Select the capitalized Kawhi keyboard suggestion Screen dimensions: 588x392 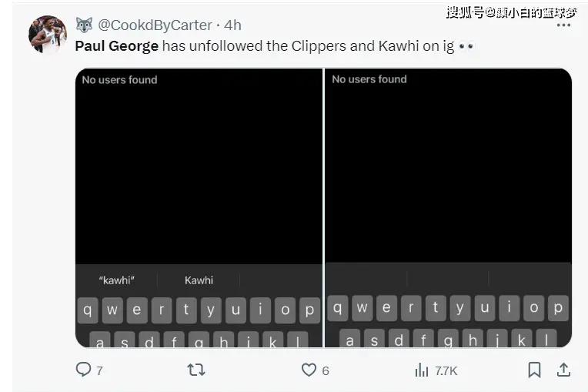tap(199, 280)
